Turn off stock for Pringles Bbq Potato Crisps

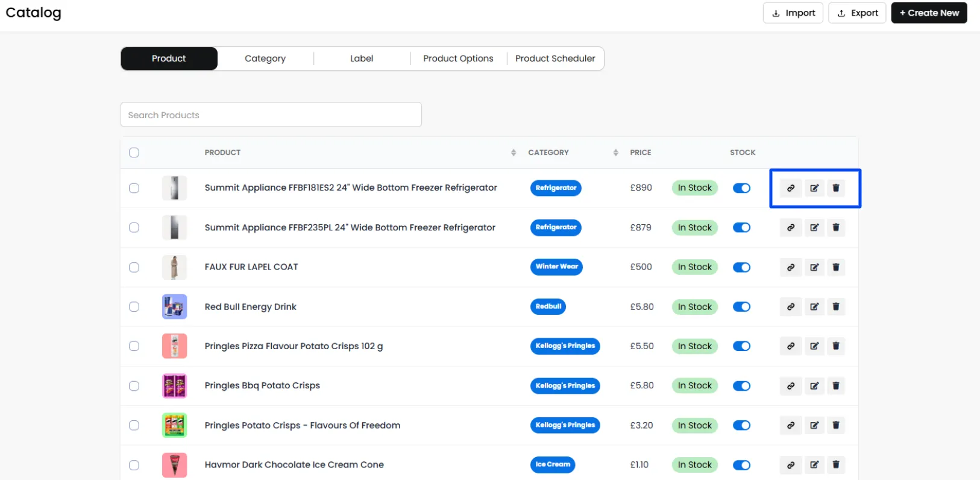(741, 386)
